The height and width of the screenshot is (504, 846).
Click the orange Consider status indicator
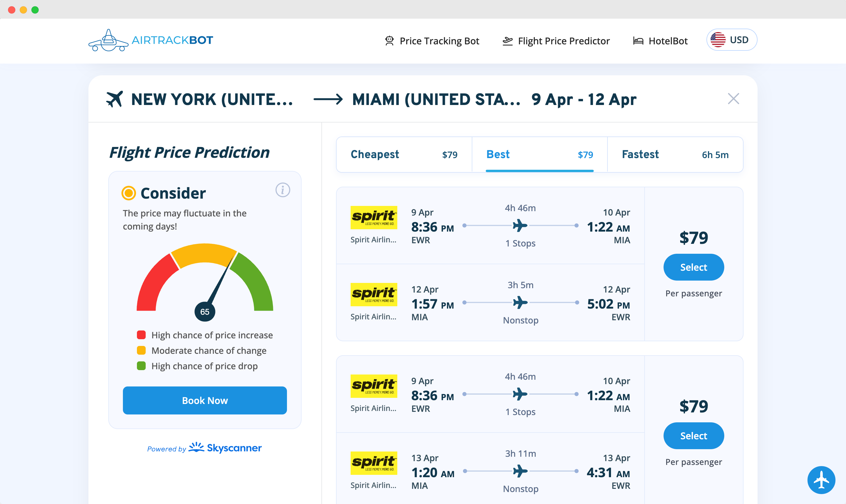128,193
